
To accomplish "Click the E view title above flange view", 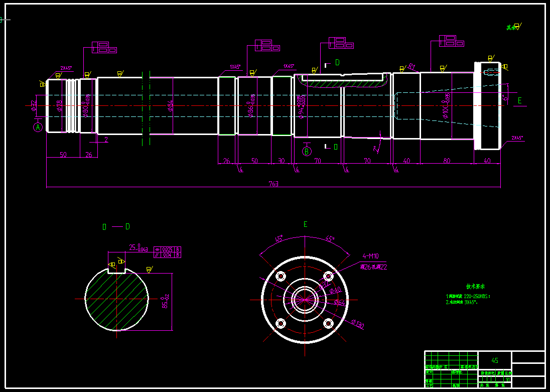I will 306,224.
